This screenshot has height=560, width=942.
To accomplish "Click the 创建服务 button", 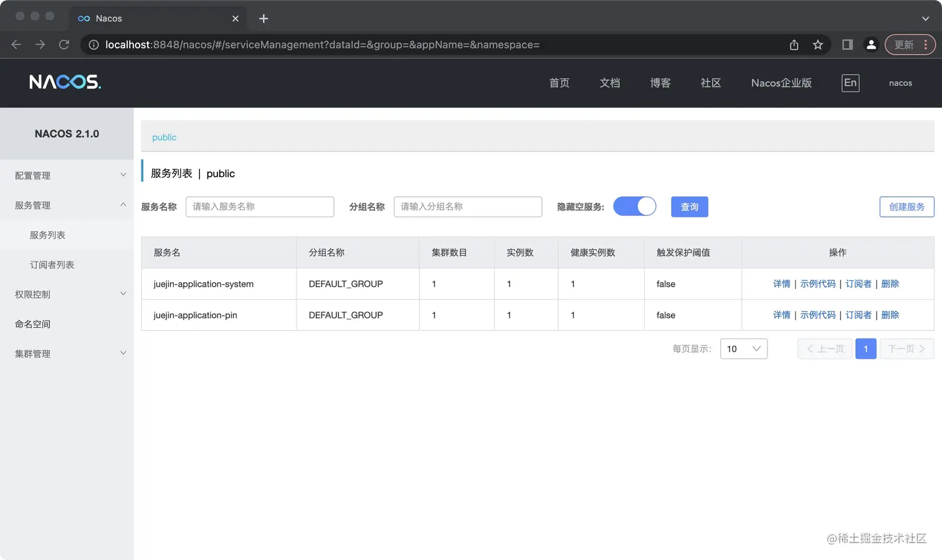I will [x=907, y=207].
